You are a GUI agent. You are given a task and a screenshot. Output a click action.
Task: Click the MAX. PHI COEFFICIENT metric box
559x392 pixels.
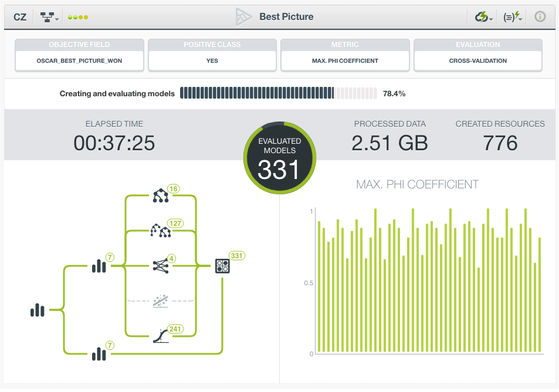(345, 60)
